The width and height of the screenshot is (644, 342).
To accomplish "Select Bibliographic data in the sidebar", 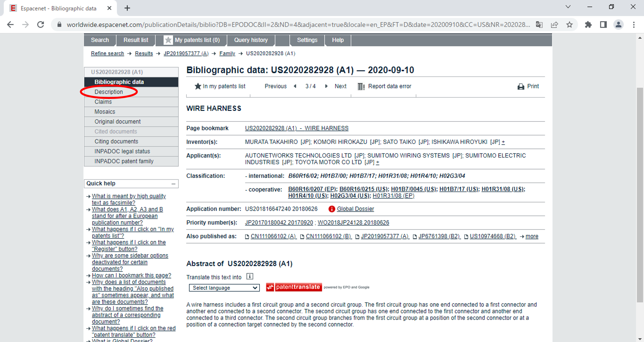I will pyautogui.click(x=131, y=82).
